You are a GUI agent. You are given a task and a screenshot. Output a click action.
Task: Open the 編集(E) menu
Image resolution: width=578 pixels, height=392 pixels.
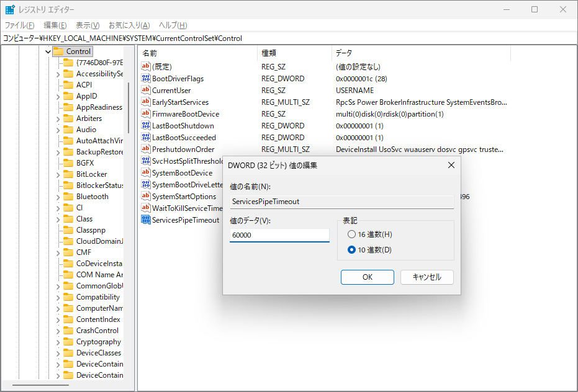click(55, 25)
